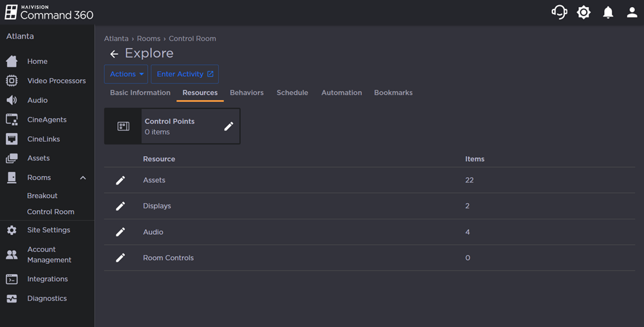Click the Audio count of 4
This screenshot has width=644, height=327.
coord(468,232)
